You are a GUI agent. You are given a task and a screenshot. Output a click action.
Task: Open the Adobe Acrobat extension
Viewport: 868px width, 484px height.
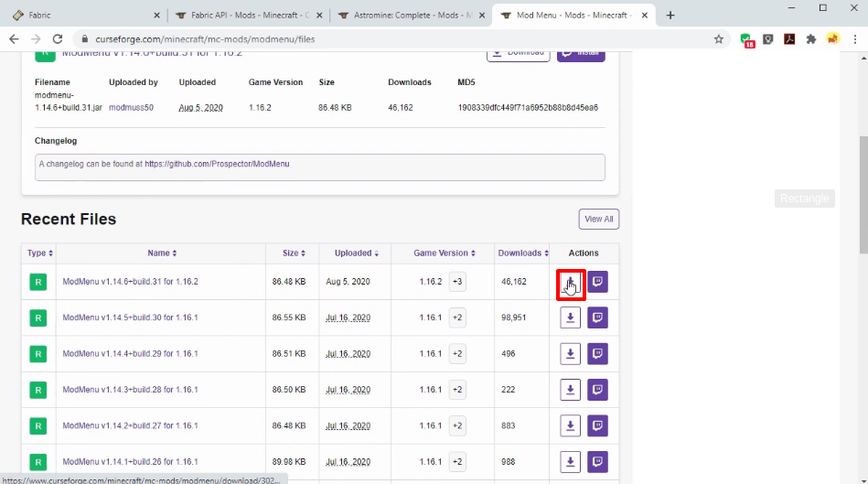click(789, 38)
